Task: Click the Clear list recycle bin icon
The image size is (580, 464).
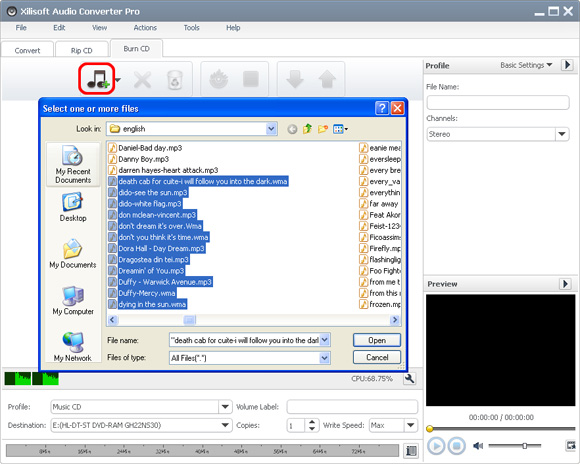Action: coord(175,80)
